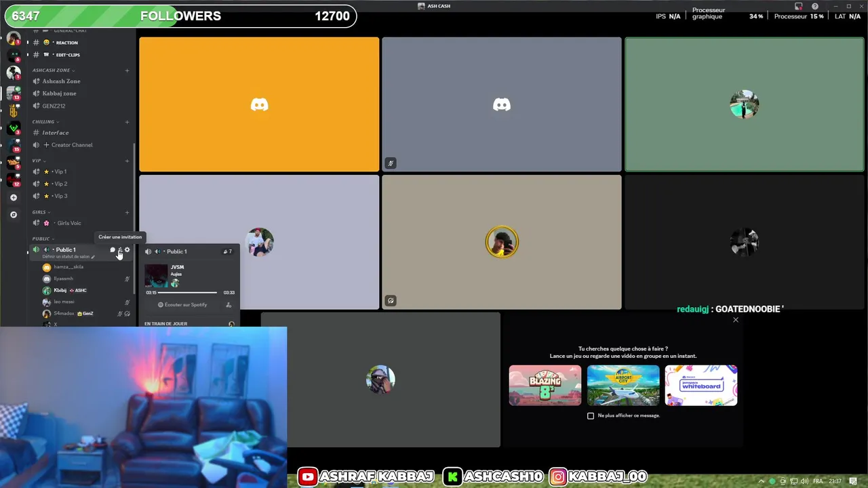Click the add server plus icon

(14, 197)
